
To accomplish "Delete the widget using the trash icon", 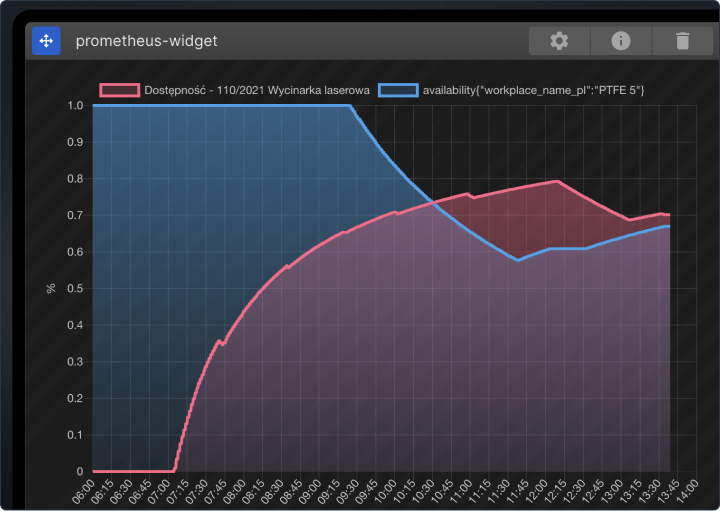I will click(x=682, y=41).
